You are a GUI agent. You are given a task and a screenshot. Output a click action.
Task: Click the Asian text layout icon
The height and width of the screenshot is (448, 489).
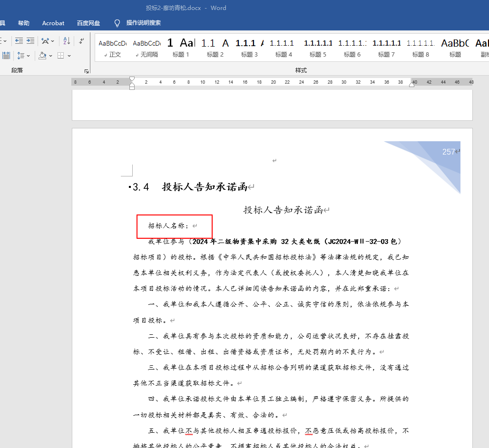pos(45,41)
